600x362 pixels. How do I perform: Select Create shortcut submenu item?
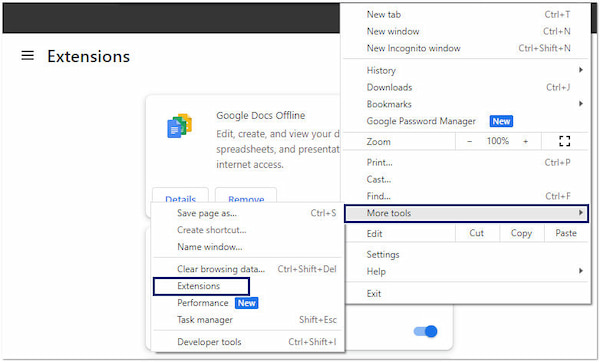[248, 230]
